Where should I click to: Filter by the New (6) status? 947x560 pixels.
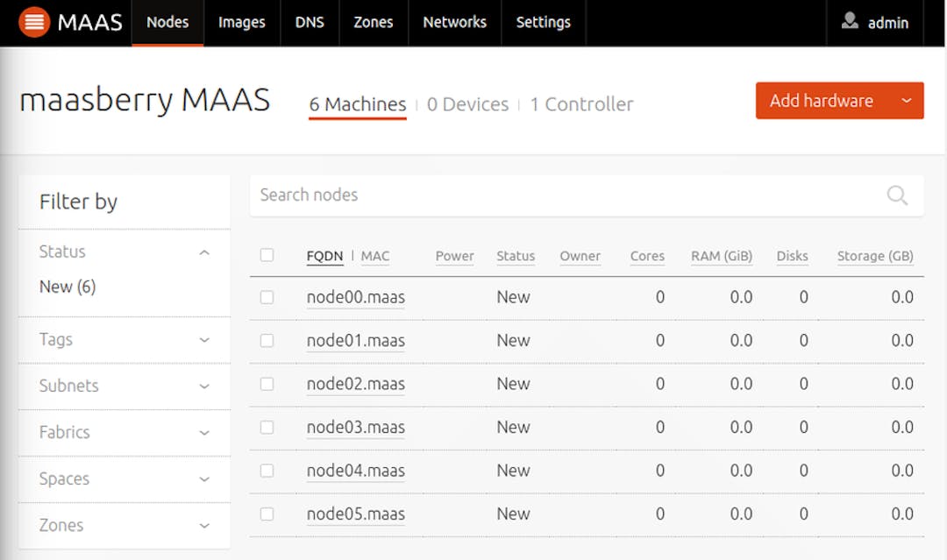coord(67,286)
